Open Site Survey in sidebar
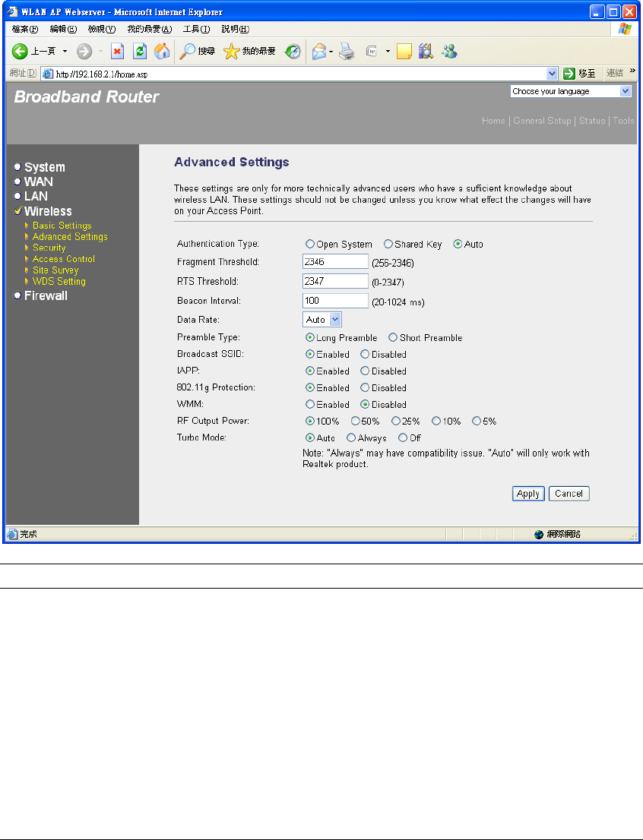 coord(55,270)
